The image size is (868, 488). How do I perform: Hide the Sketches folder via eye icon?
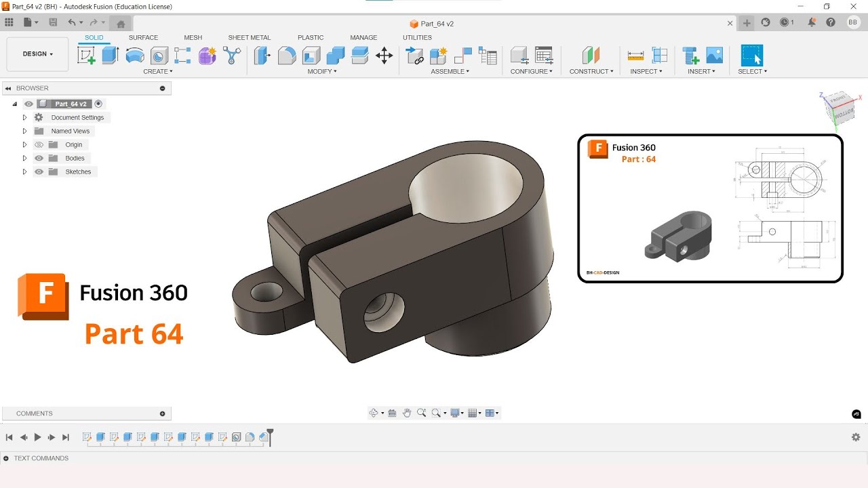[x=39, y=171]
